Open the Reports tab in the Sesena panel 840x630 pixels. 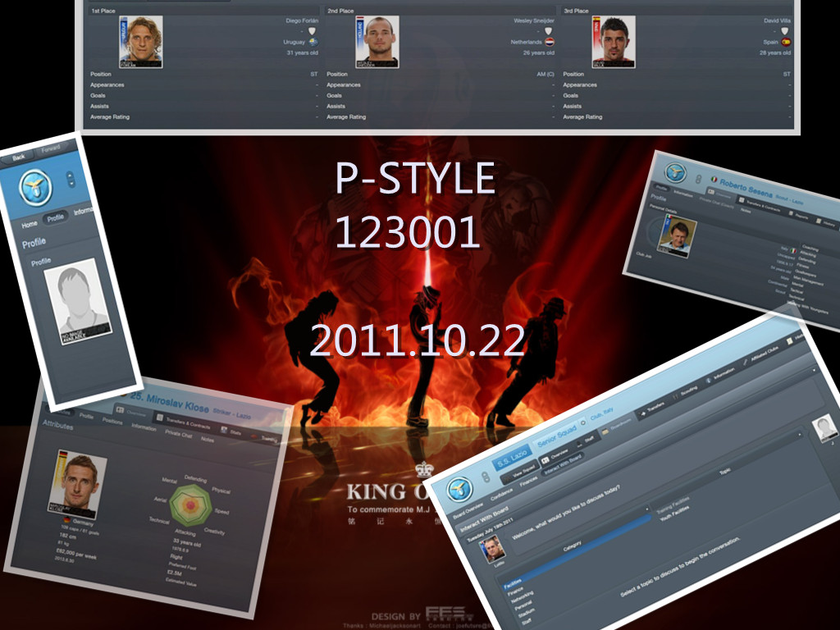click(798, 215)
